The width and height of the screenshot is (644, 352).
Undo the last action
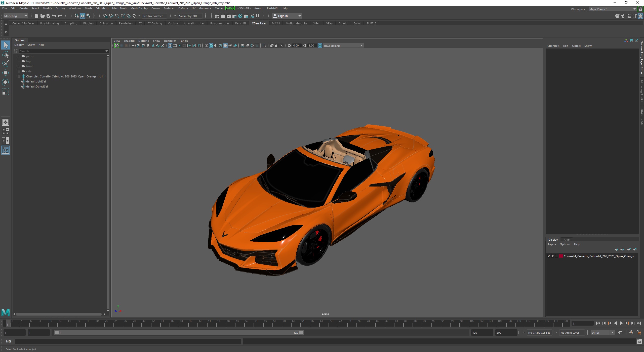54,16
